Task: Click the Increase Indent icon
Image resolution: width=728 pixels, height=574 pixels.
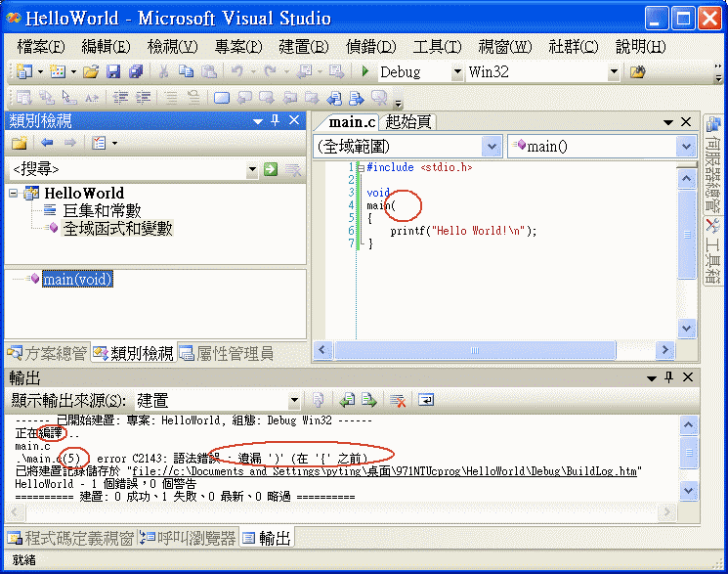Action: coord(144,98)
